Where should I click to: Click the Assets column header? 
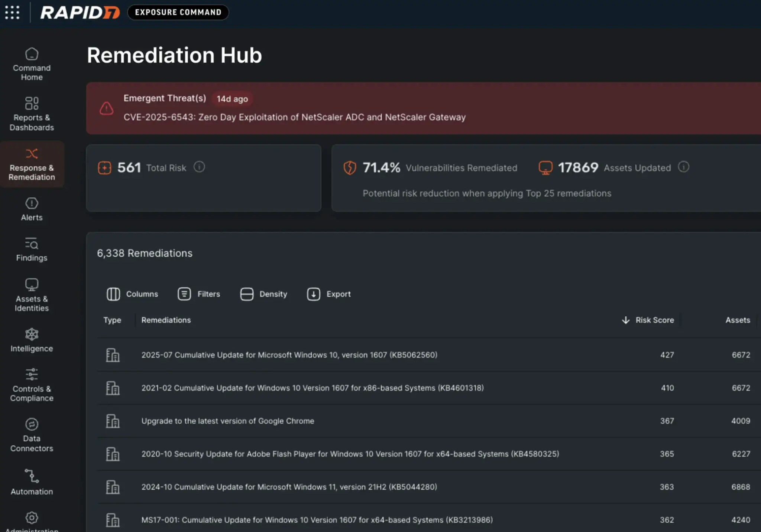(x=738, y=320)
